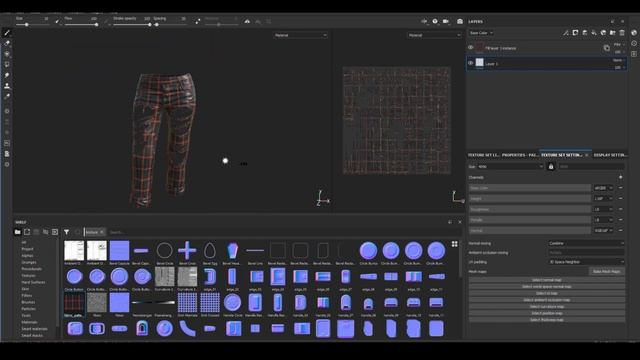
Task: Delete the selected layer with trash icon
Action: click(x=622, y=33)
